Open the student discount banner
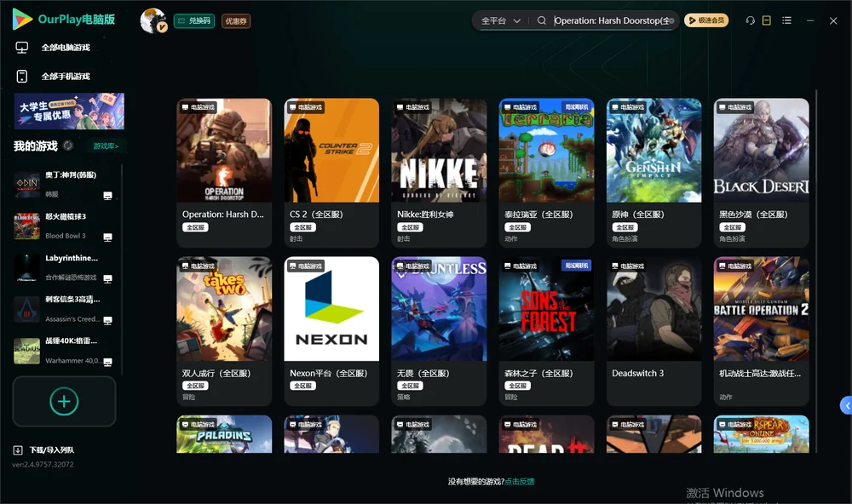852x504 pixels. (69, 112)
